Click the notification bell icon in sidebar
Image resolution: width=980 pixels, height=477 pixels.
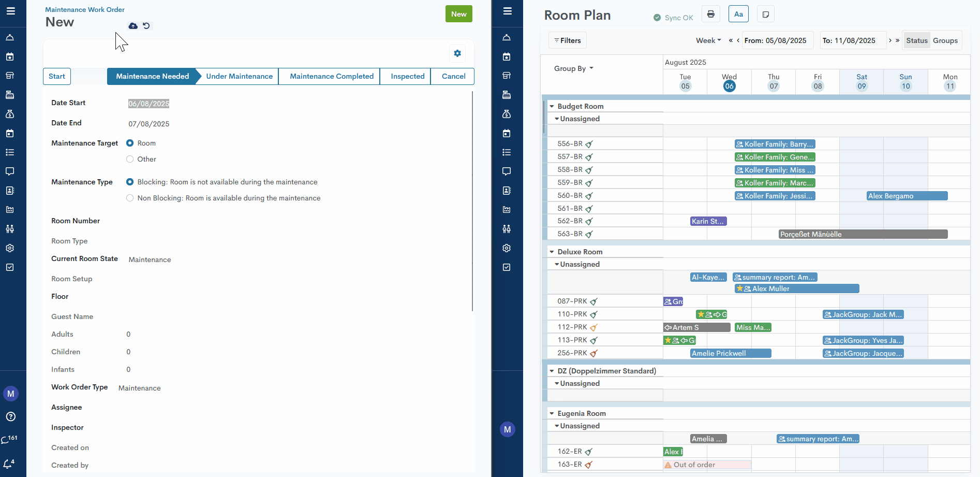pos(8,464)
